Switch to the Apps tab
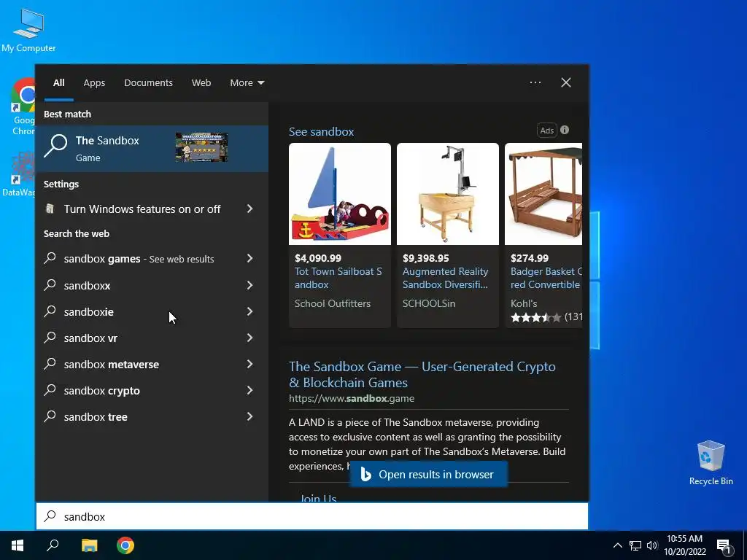 click(94, 82)
